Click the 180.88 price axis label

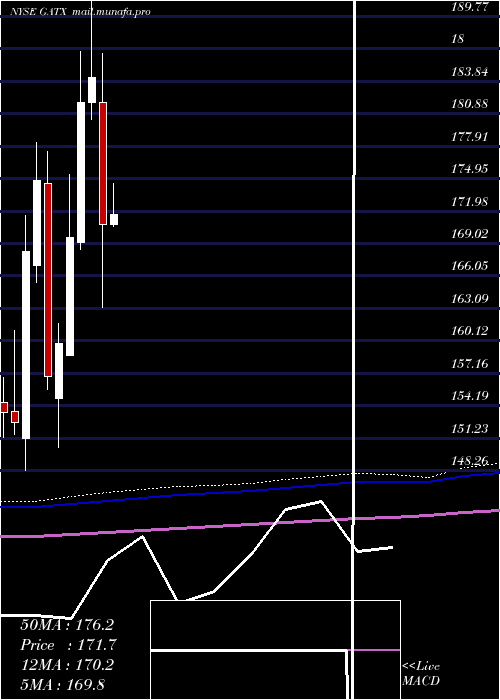[470, 104]
